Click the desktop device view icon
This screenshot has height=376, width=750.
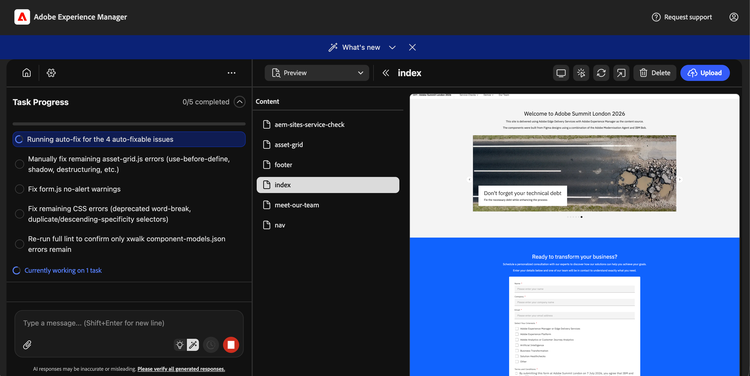561,73
